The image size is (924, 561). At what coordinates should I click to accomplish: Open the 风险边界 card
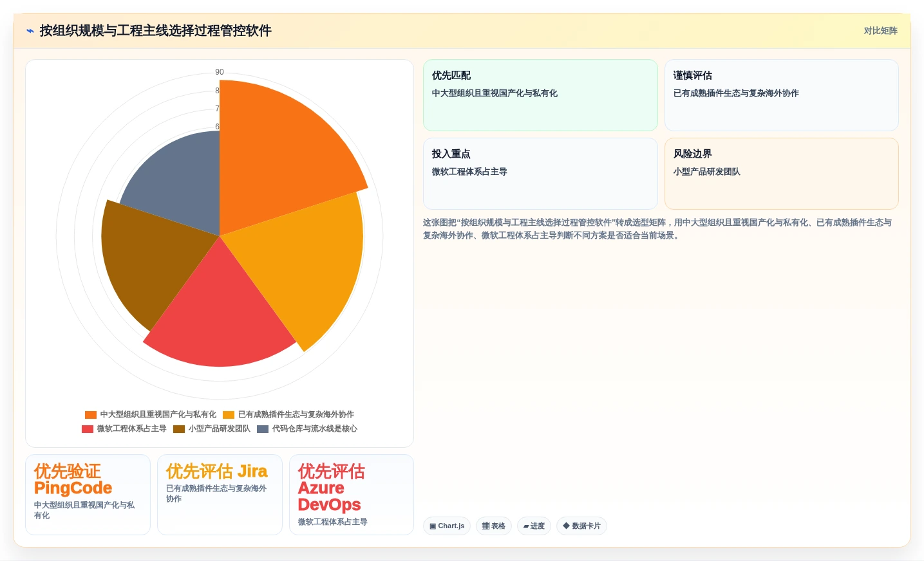click(x=782, y=174)
